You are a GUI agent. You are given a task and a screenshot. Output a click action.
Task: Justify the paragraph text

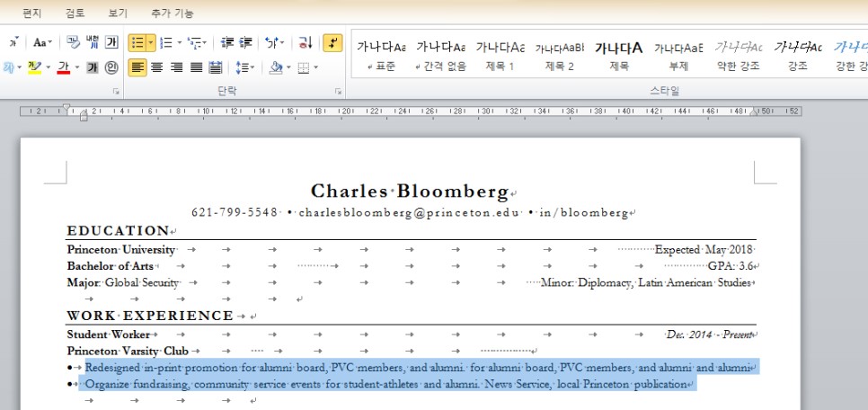tap(196, 67)
